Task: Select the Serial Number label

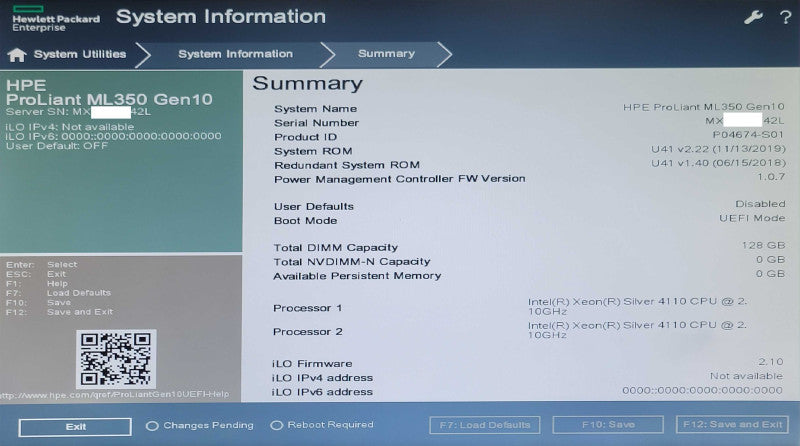Action: (x=316, y=123)
